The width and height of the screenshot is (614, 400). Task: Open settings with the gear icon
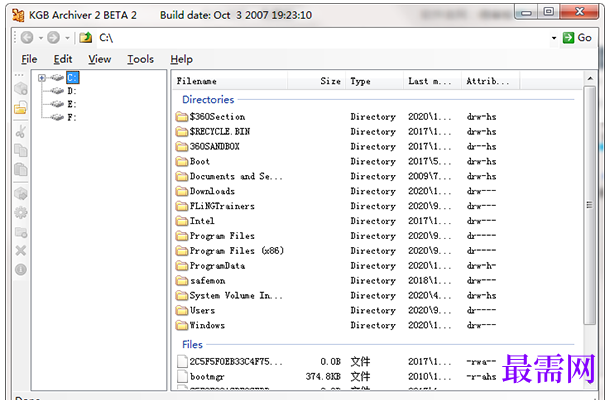click(21, 213)
